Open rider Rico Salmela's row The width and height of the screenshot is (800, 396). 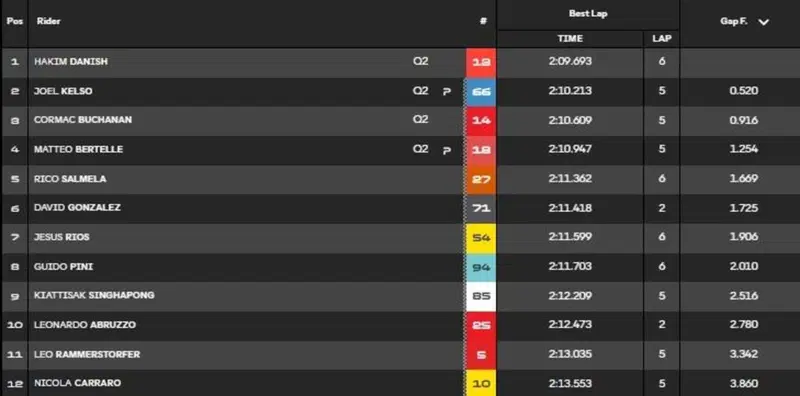(400, 180)
